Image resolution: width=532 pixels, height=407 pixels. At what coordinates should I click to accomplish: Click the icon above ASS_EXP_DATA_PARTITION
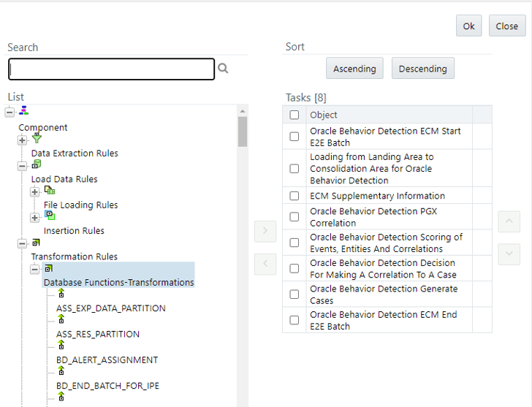(x=61, y=293)
